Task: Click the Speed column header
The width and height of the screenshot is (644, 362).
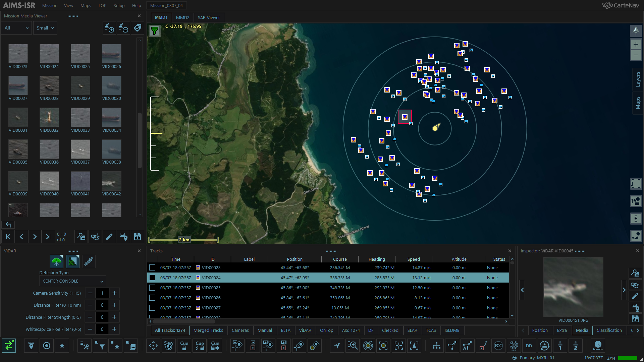Action: [414, 259]
